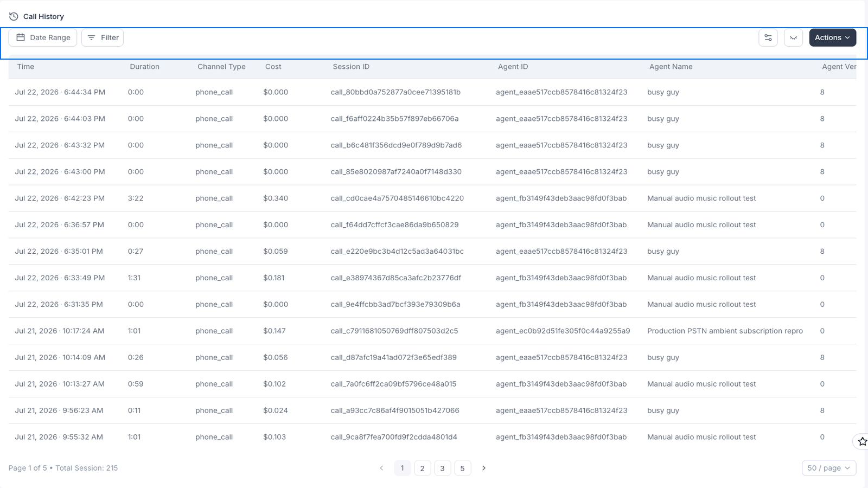868x488 pixels.
Task: Toggle the closed-eye visibility button
Action: click(793, 37)
